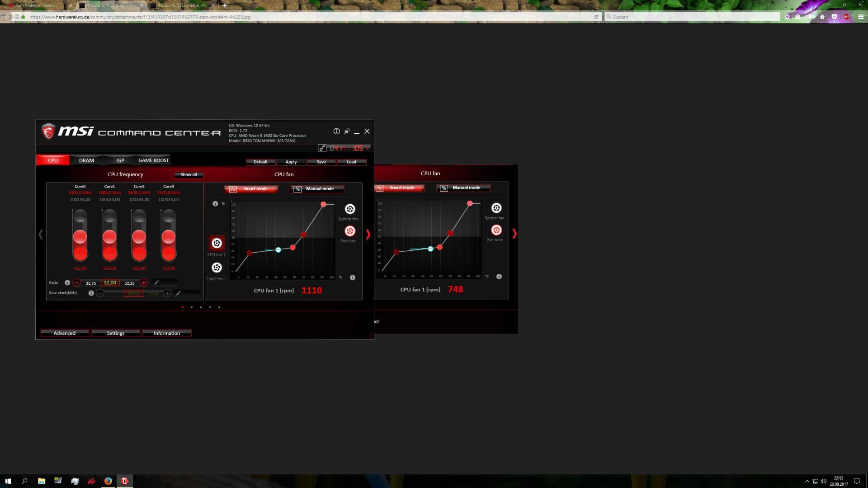This screenshot has height=488, width=868.
Task: Click the Pocket icon in browser toolbar
Action: coord(834,17)
